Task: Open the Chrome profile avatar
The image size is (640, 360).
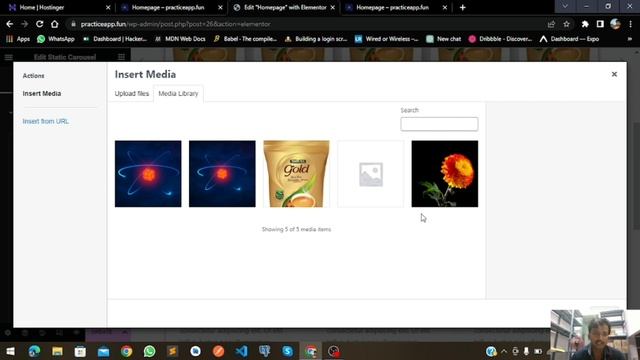Action: (615, 24)
